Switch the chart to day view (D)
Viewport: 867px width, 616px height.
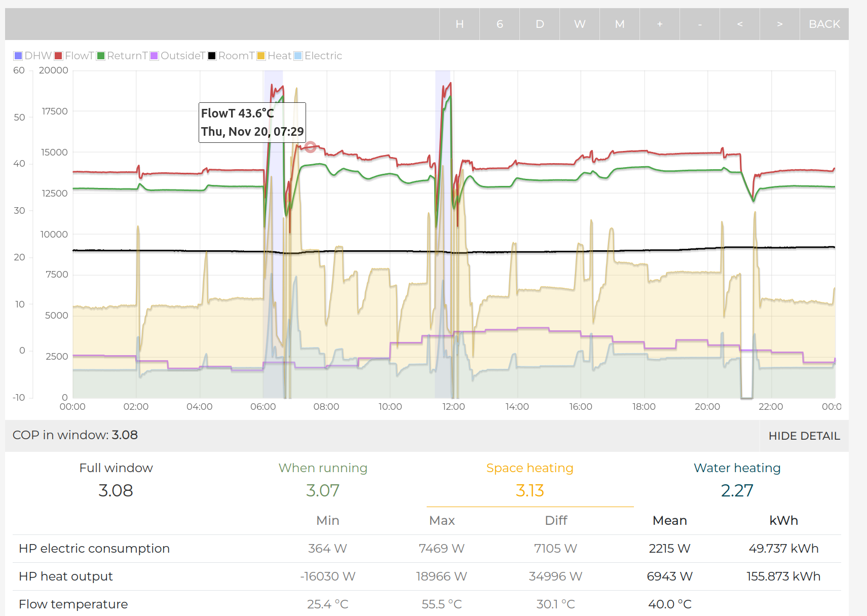click(540, 24)
